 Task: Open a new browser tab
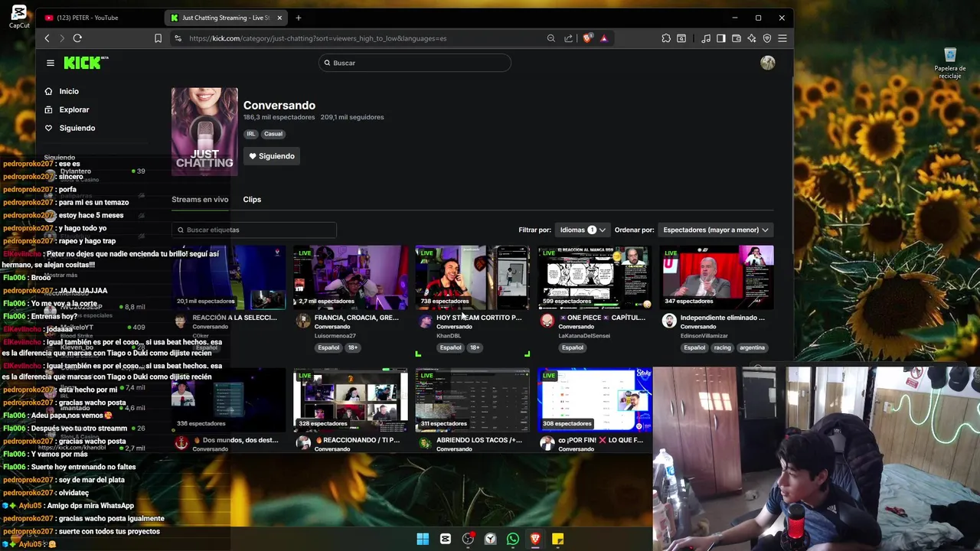(x=298, y=18)
